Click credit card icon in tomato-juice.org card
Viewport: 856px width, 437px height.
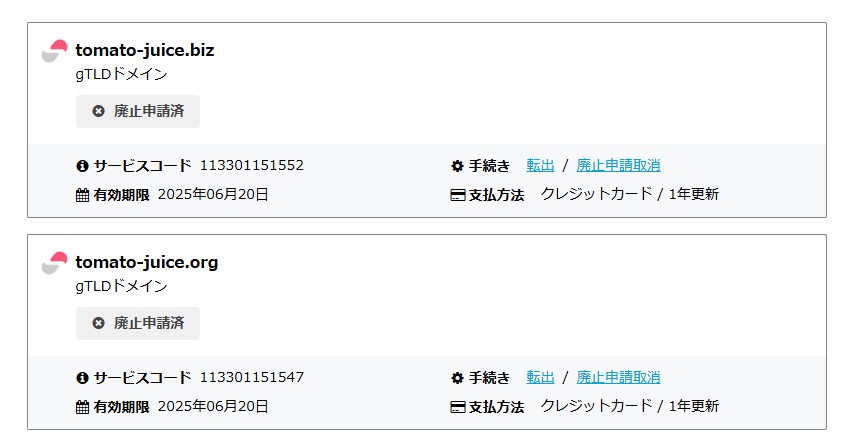(458, 407)
